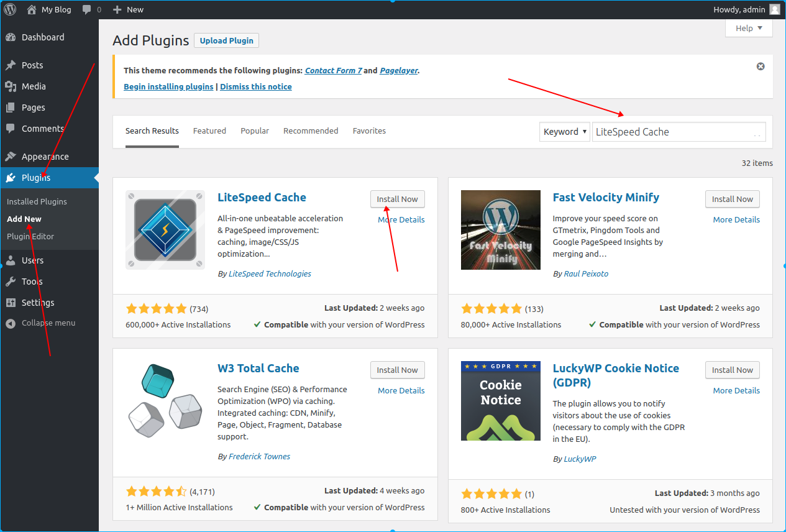Open the Raul Peixoto author link
Image resolution: width=786 pixels, height=532 pixels.
(x=586, y=274)
